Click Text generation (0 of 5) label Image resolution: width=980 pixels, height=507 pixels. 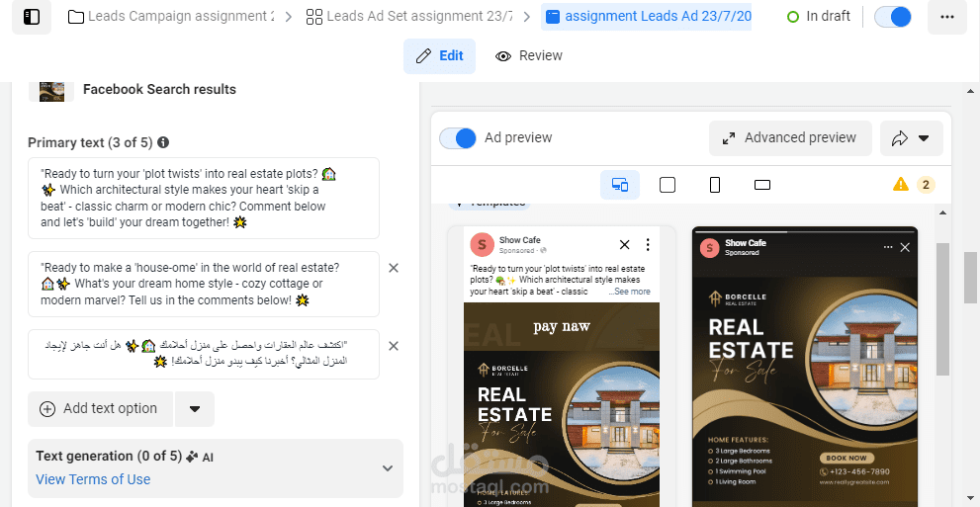(x=109, y=456)
